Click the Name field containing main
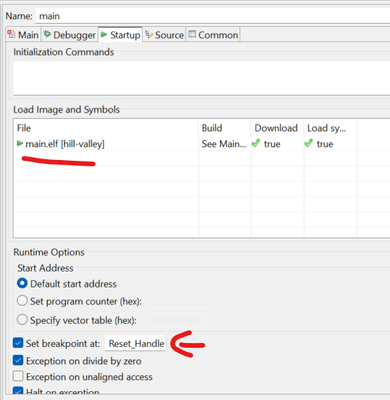This screenshot has height=400, width=390. click(x=213, y=16)
